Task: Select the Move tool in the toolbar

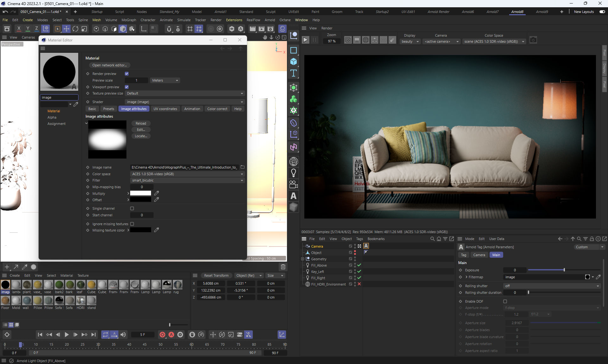Action: coord(66,29)
